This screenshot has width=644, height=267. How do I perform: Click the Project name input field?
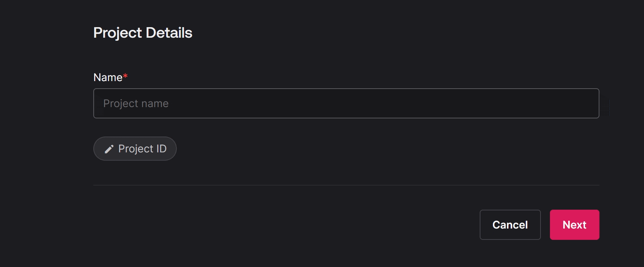click(346, 103)
